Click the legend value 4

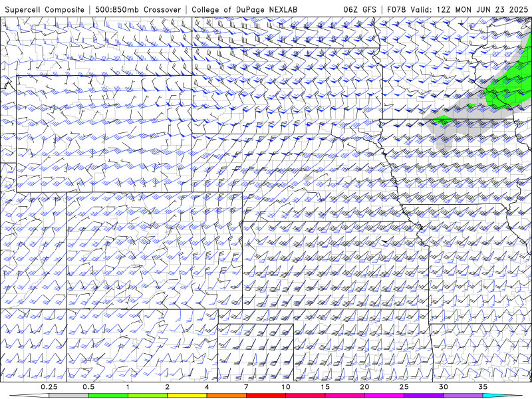click(x=207, y=387)
